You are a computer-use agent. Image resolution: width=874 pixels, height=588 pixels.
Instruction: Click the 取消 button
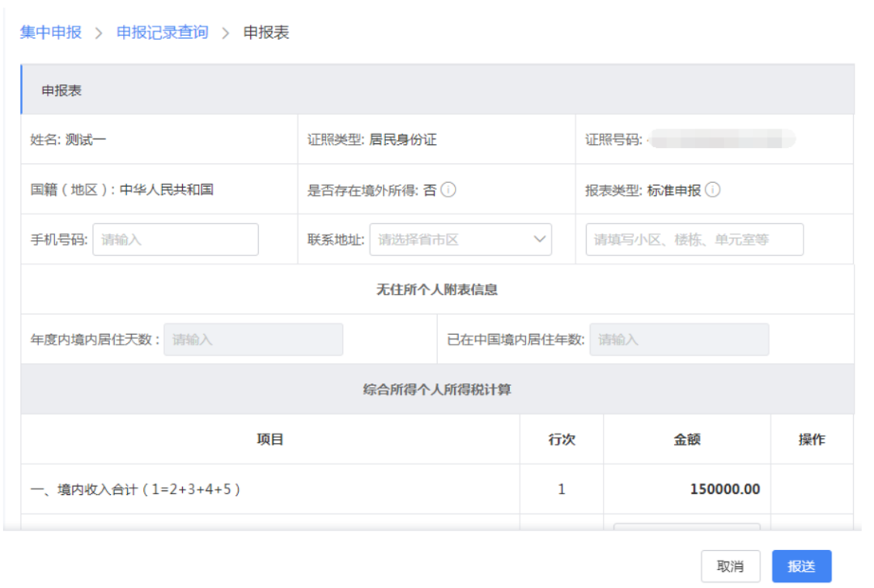pyautogui.click(x=730, y=566)
